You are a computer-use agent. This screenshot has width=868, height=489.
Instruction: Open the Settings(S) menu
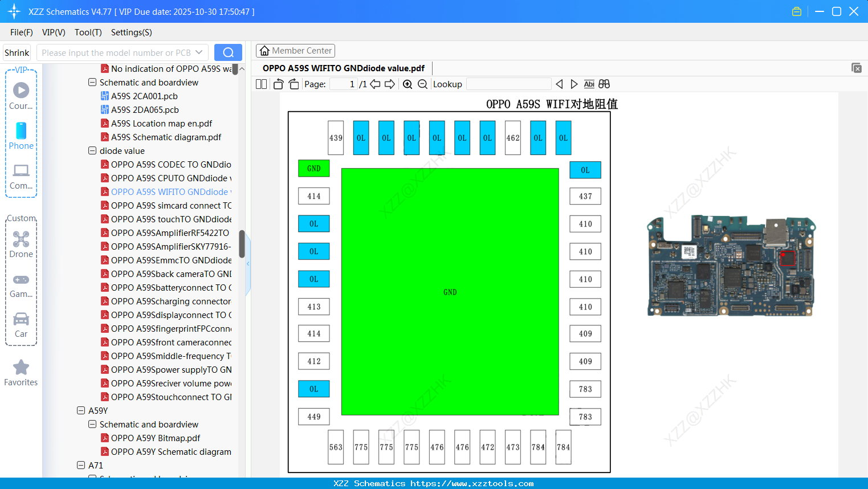[131, 32]
